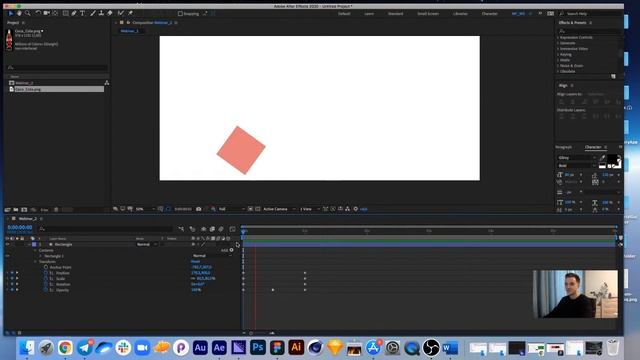Open Zoom from the Dock

[x=142, y=348]
